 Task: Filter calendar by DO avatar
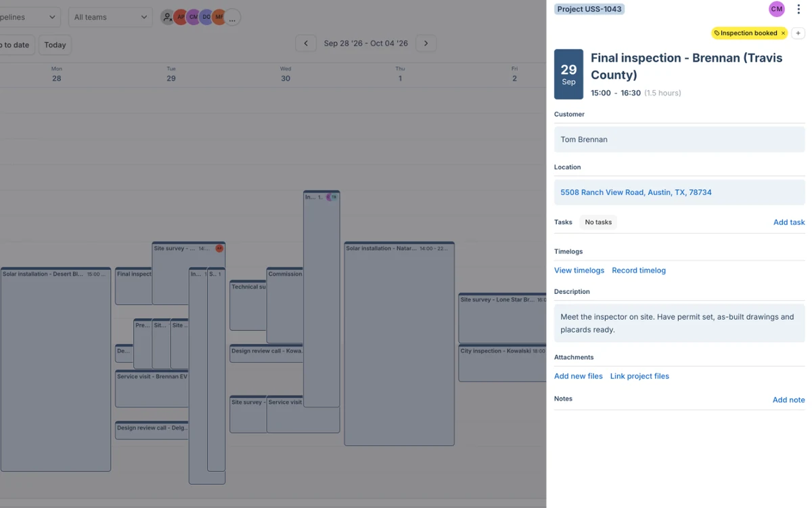pos(206,17)
